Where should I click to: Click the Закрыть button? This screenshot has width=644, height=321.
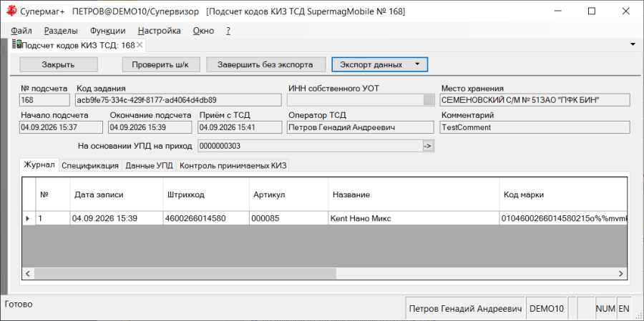click(59, 64)
